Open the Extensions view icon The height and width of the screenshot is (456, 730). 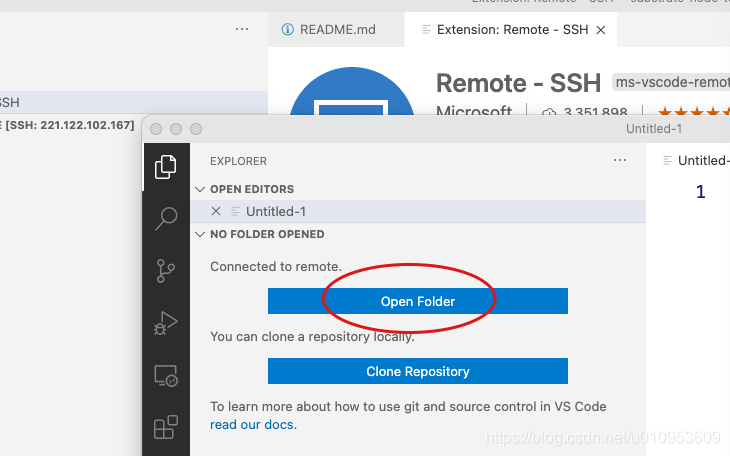click(166, 427)
